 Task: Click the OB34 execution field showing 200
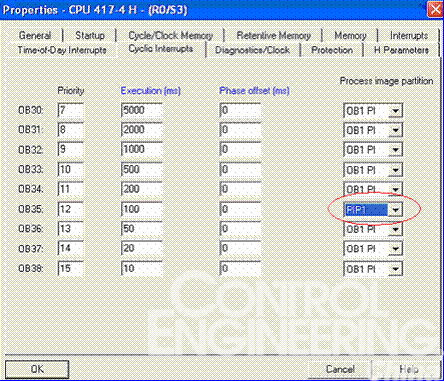click(x=142, y=189)
